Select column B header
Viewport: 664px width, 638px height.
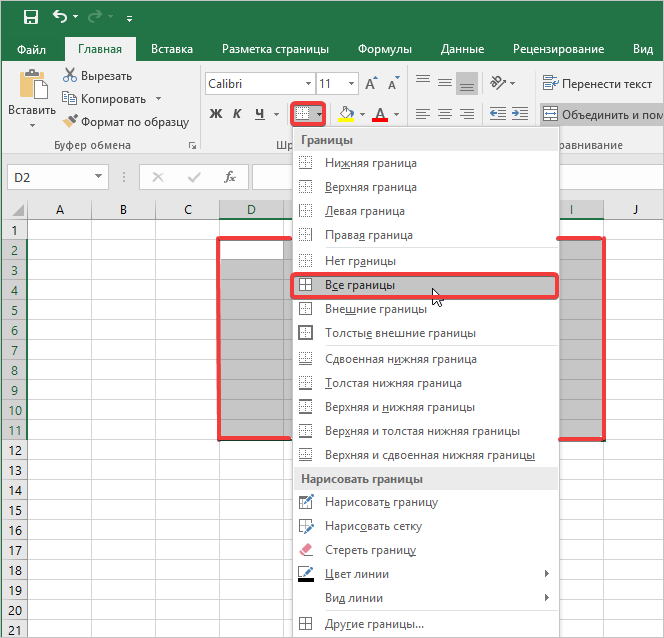point(123,210)
